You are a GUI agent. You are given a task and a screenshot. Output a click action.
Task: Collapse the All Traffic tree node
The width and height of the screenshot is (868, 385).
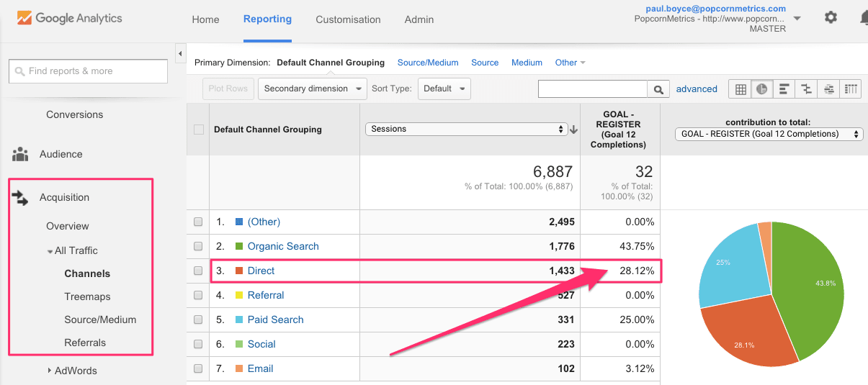tap(50, 251)
